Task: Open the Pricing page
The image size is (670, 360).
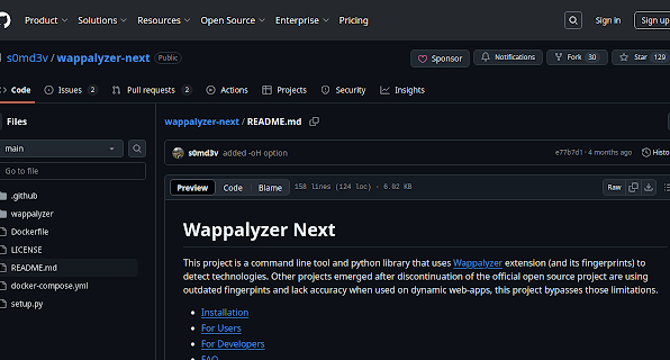Action: pos(353,20)
